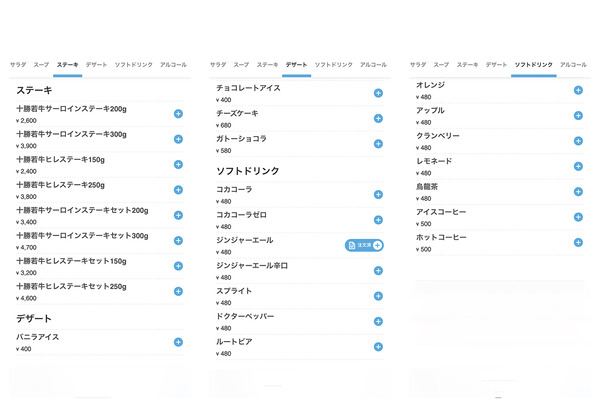Viewport: 600px width, 400px height.
Task: Select ステーキ tab on the dessert screen
Action: [x=267, y=65]
